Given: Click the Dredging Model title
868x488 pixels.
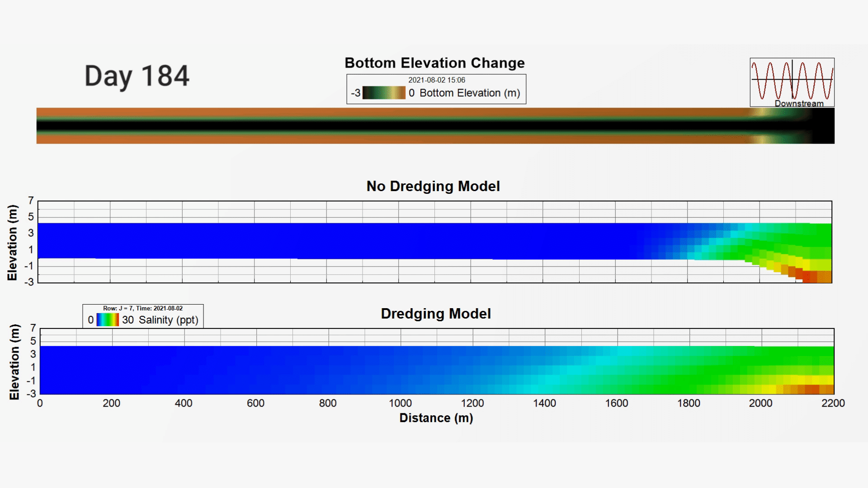Looking at the screenshot, I should 436,314.
